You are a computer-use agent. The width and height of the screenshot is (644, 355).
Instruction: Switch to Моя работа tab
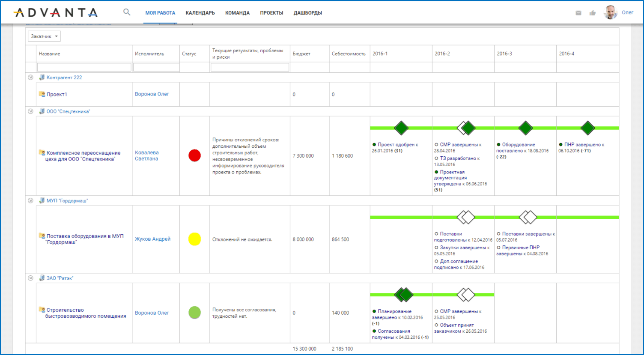pos(160,13)
